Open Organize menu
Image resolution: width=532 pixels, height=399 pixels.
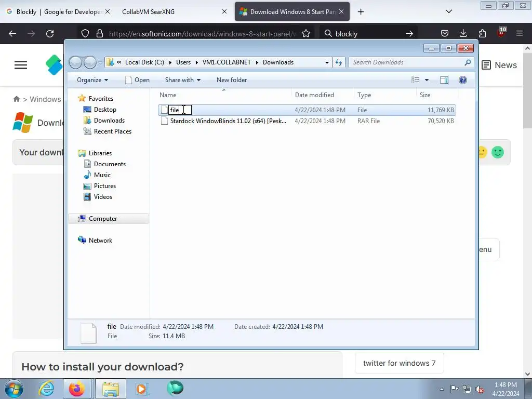(92, 80)
